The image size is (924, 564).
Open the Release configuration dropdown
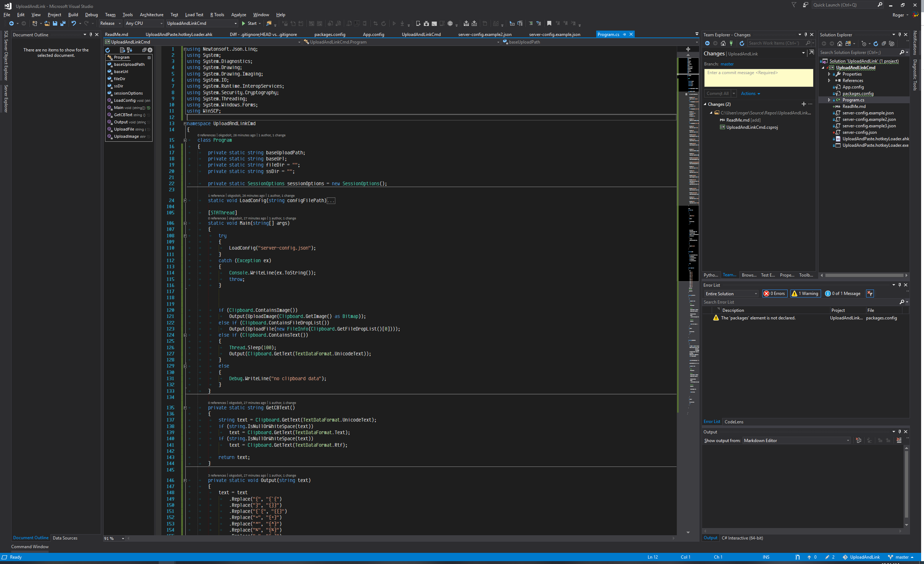point(110,23)
